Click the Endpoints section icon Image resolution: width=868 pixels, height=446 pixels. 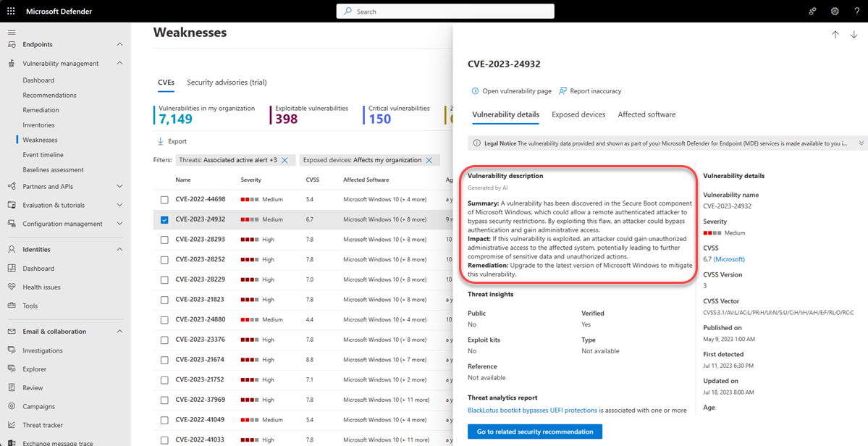point(12,44)
